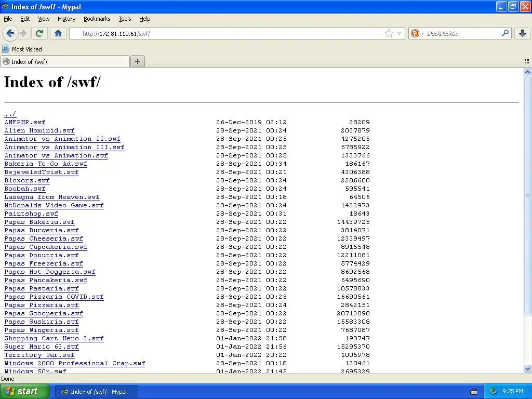
Task: Open the History menu
Action: [x=66, y=19]
